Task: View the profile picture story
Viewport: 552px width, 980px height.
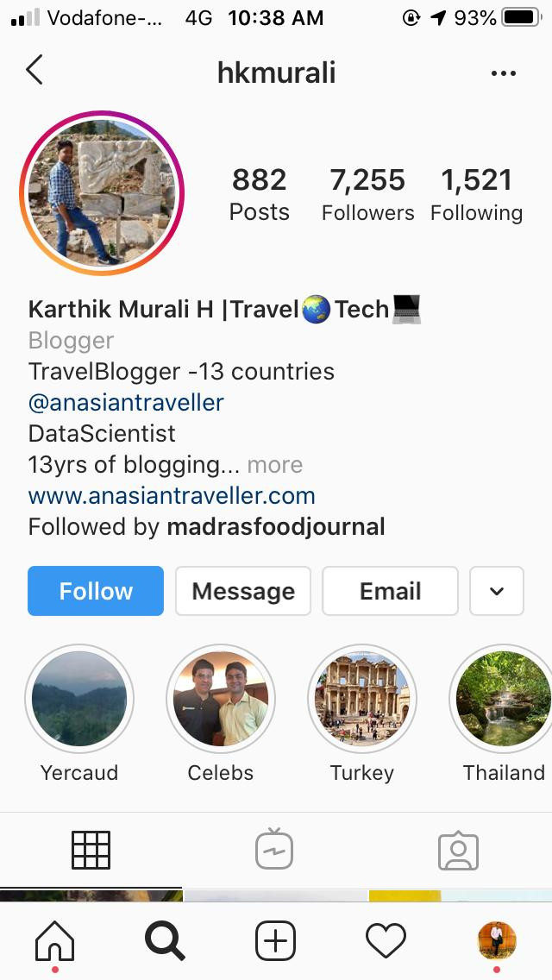Action: (x=102, y=193)
